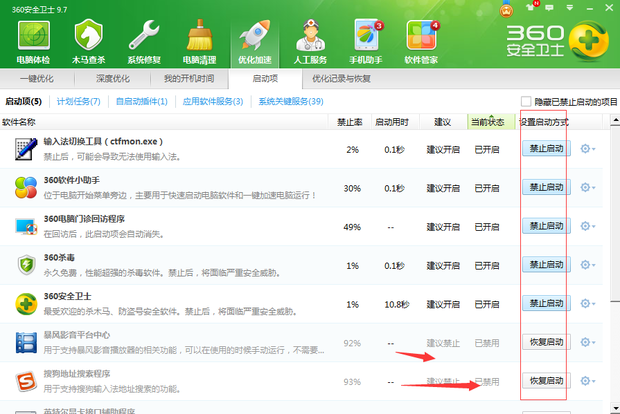Viewport: 620px width, 414px height.
Task: Toggle 隐藏已禁止启动的项目 checkbox
Action: coord(526,102)
